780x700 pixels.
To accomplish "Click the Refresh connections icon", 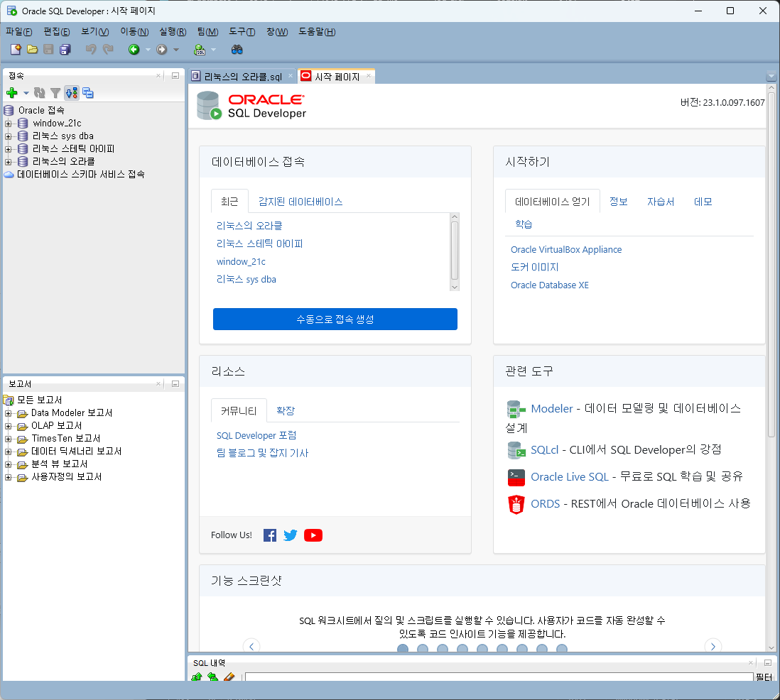I will tap(39, 92).
